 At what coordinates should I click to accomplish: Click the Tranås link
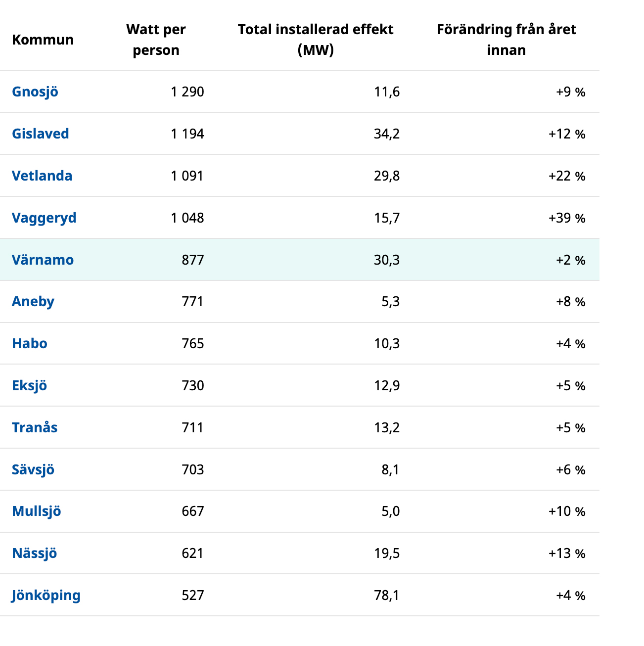pyautogui.click(x=35, y=428)
